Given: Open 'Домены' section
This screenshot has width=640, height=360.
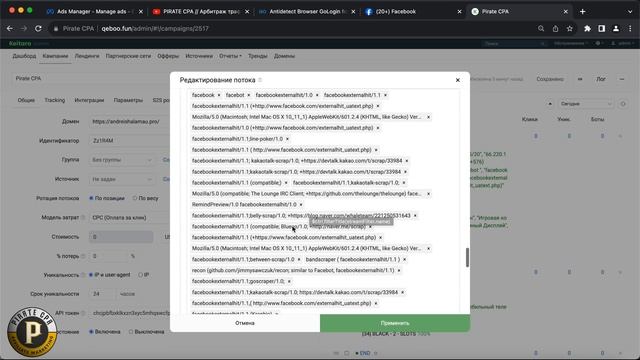Looking at the screenshot, I should (x=284, y=56).
